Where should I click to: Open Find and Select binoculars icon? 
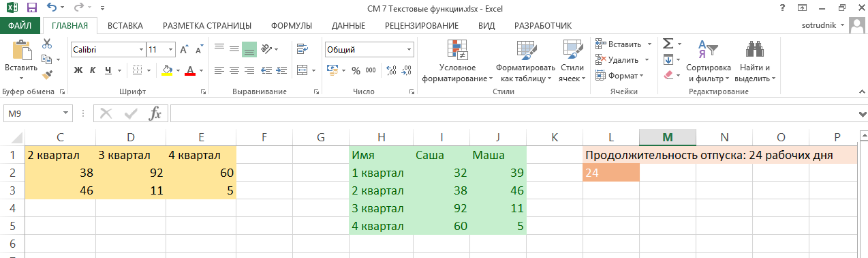pos(754,49)
